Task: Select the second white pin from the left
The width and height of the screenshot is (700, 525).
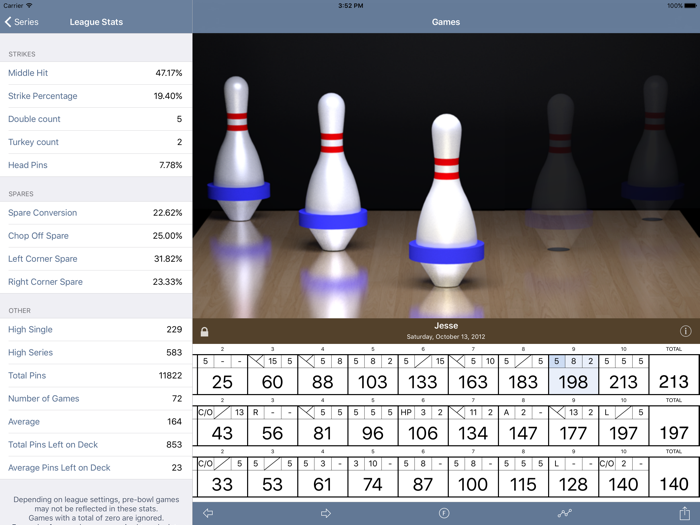Action: pyautogui.click(x=333, y=172)
